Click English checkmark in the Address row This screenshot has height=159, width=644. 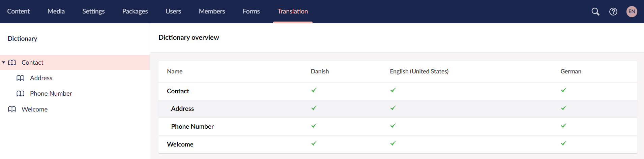393,108
